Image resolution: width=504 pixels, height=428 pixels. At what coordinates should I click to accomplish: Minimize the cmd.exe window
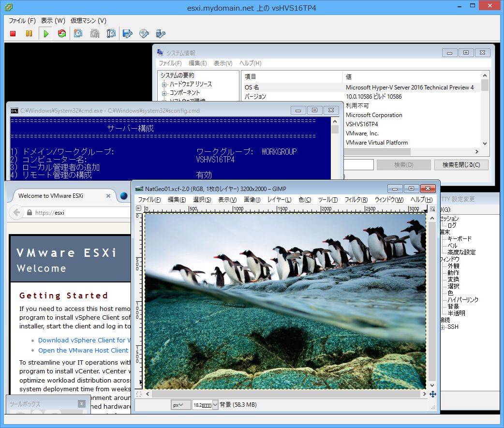(x=298, y=110)
